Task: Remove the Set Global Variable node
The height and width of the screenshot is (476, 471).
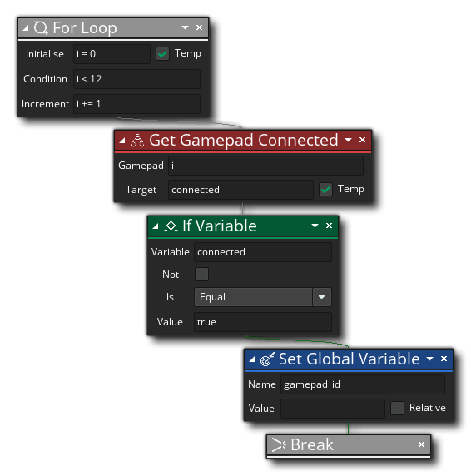Action: click(x=444, y=359)
